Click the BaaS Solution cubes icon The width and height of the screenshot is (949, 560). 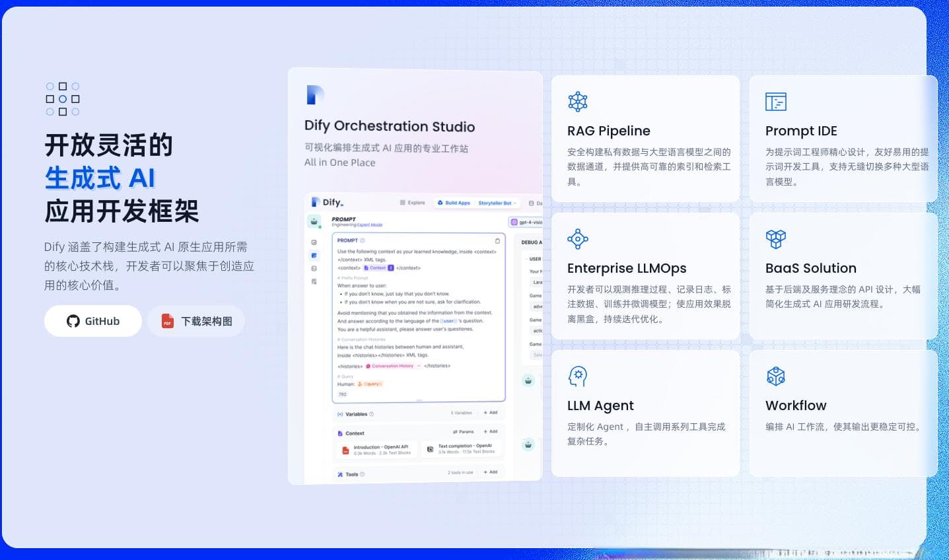click(x=776, y=239)
